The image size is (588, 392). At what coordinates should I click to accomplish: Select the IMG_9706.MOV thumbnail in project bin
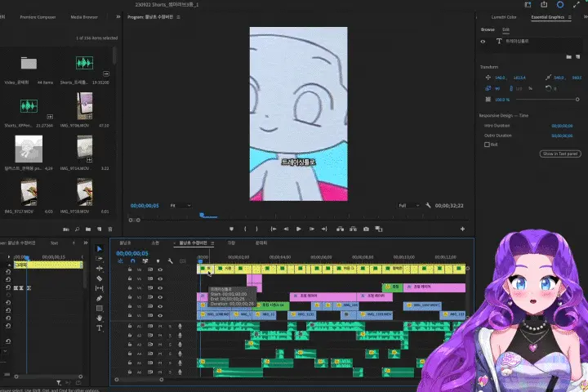tap(85, 106)
